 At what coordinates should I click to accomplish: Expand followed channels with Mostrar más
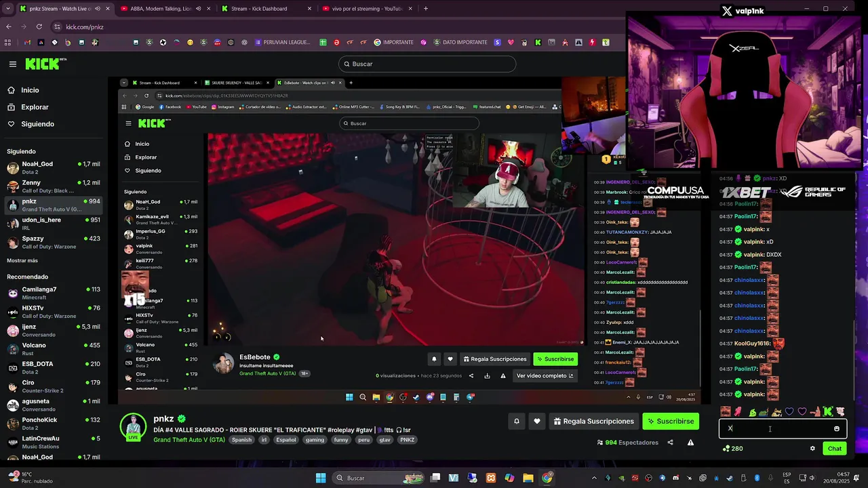point(22,260)
